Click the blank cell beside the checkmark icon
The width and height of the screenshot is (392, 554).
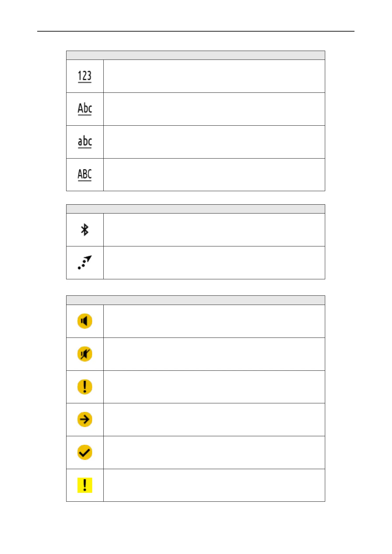[214, 452]
